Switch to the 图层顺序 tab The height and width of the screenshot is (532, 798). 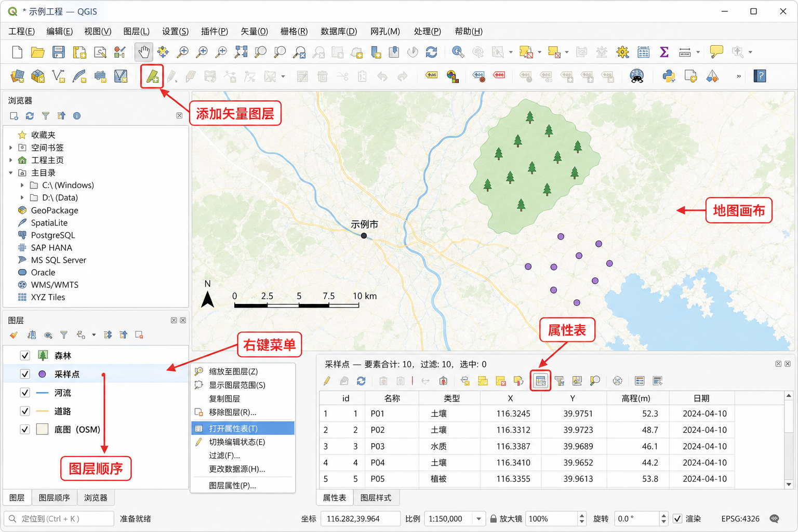coord(54,498)
